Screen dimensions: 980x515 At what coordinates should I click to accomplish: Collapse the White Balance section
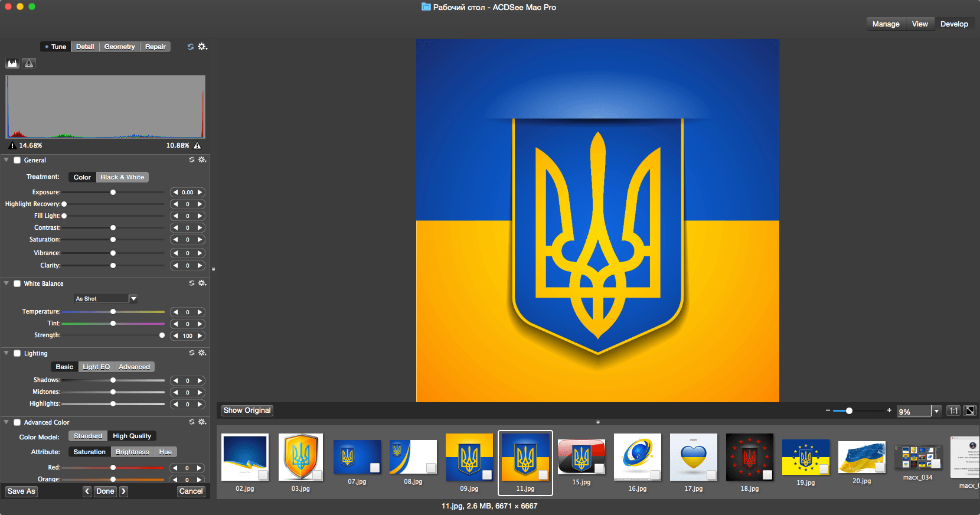[6, 283]
